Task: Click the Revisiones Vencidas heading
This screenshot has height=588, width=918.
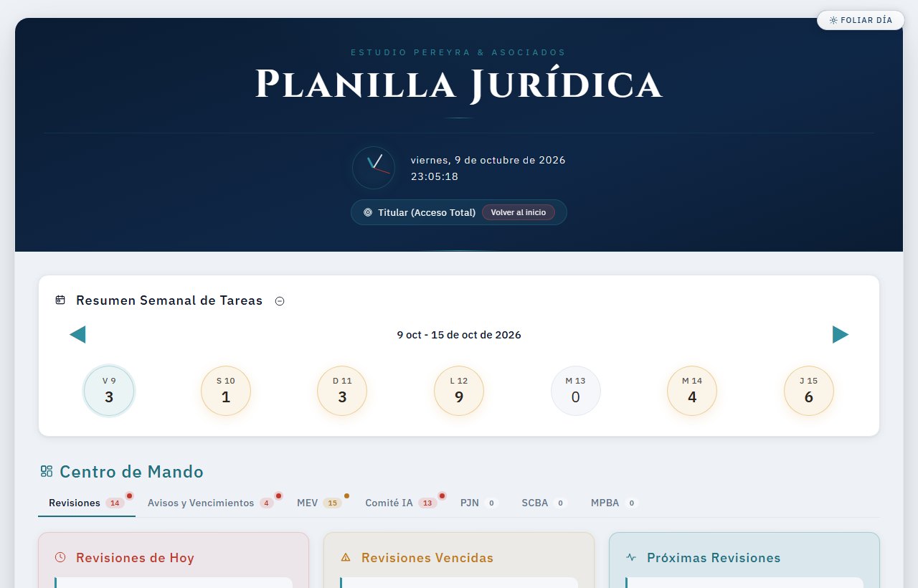Action: (427, 558)
